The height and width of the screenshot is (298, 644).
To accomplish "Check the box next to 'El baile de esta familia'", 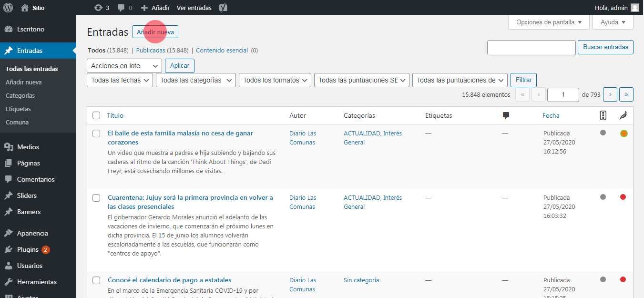I will click(96, 134).
